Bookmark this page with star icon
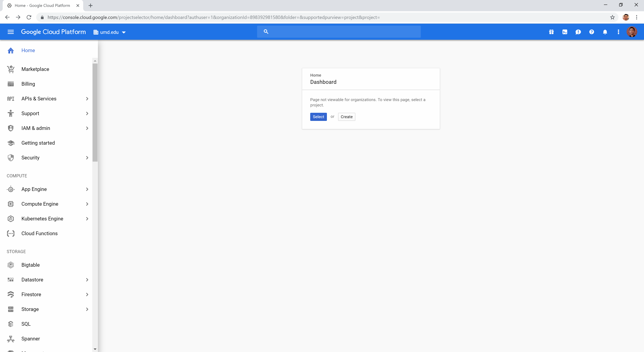This screenshot has height=352, width=644. click(x=612, y=17)
